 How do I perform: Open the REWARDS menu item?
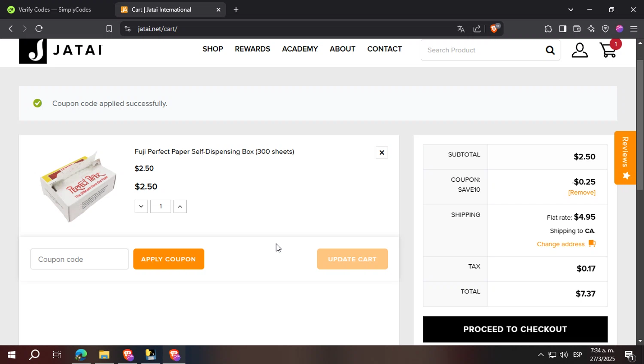coord(252,49)
